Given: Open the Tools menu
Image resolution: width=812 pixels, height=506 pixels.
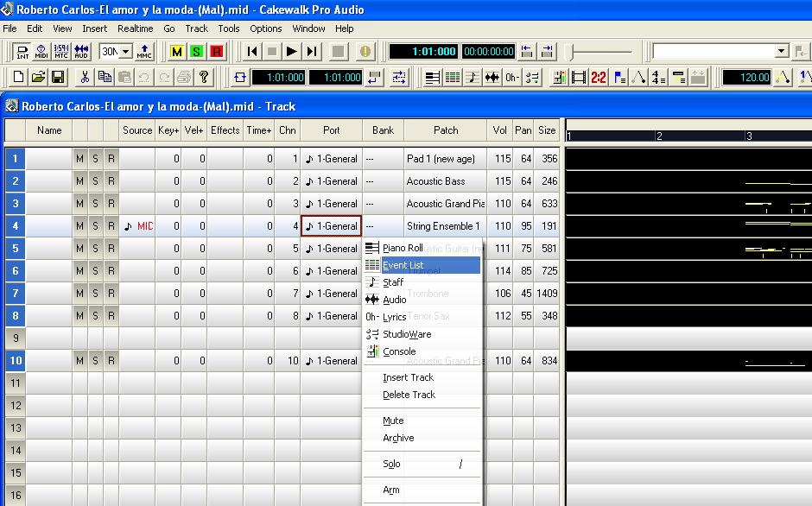Looking at the screenshot, I should [228, 28].
